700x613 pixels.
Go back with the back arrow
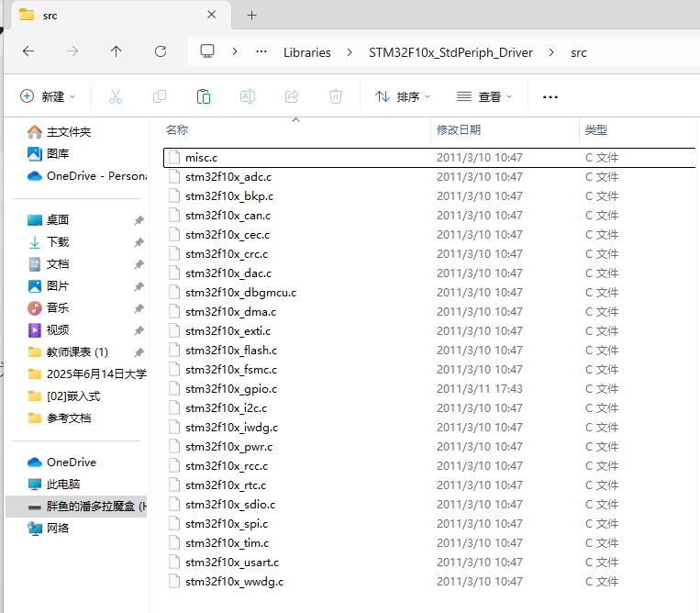click(28, 51)
